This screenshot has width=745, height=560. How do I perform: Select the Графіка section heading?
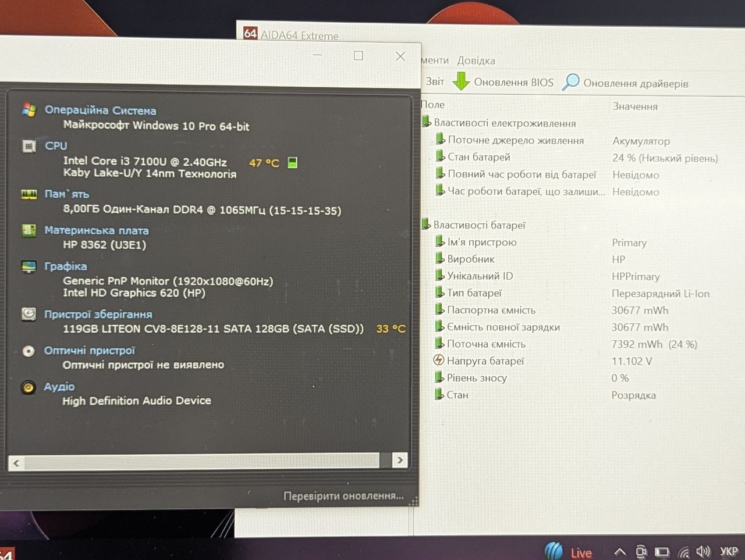pos(66,266)
